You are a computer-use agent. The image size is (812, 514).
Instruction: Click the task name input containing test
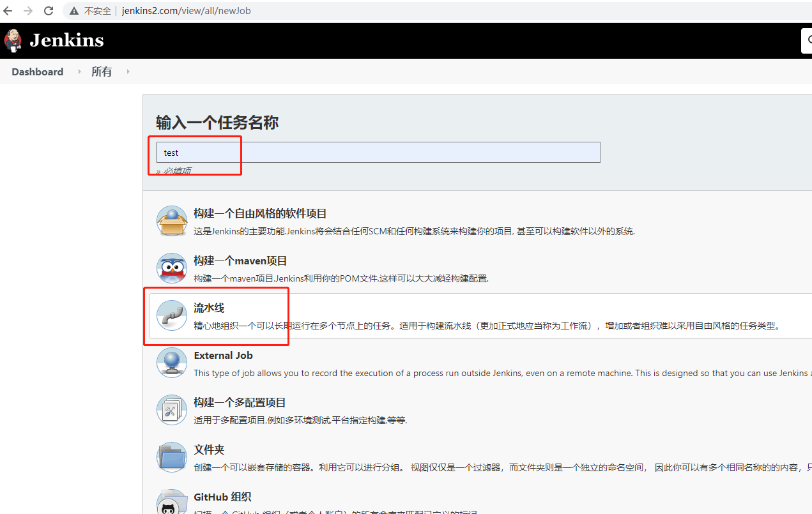click(376, 152)
